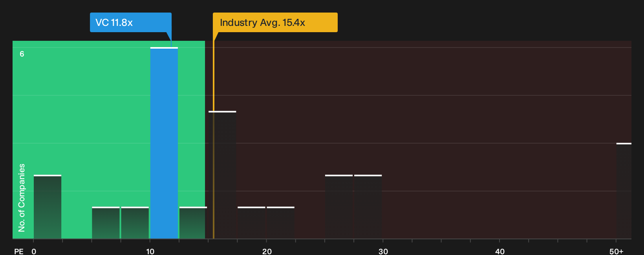Click the '40' x-axis tick label
Viewport: 644px width, 255px height.
click(500, 251)
